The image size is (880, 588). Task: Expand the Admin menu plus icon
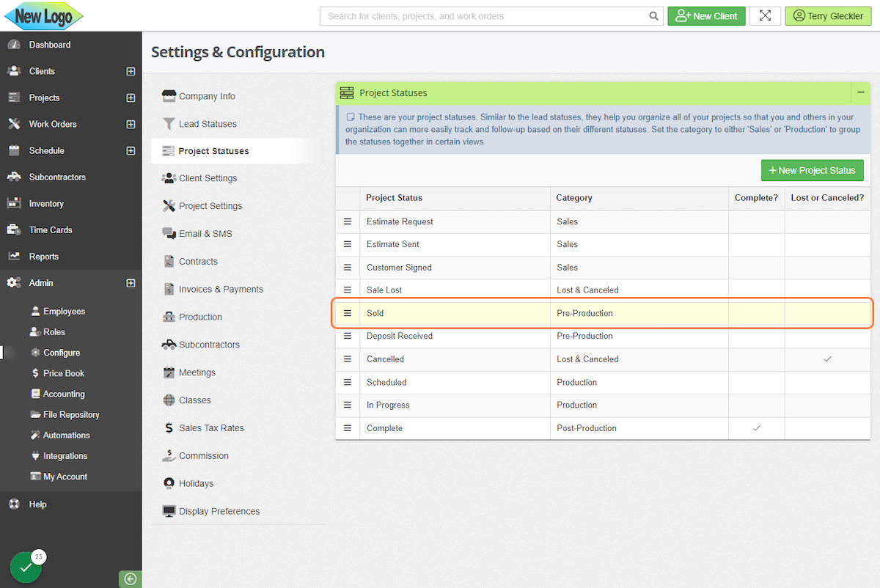(x=131, y=282)
